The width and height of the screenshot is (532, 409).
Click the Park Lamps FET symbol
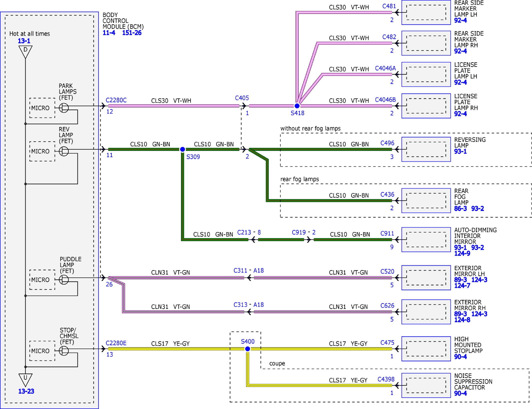tap(64, 108)
